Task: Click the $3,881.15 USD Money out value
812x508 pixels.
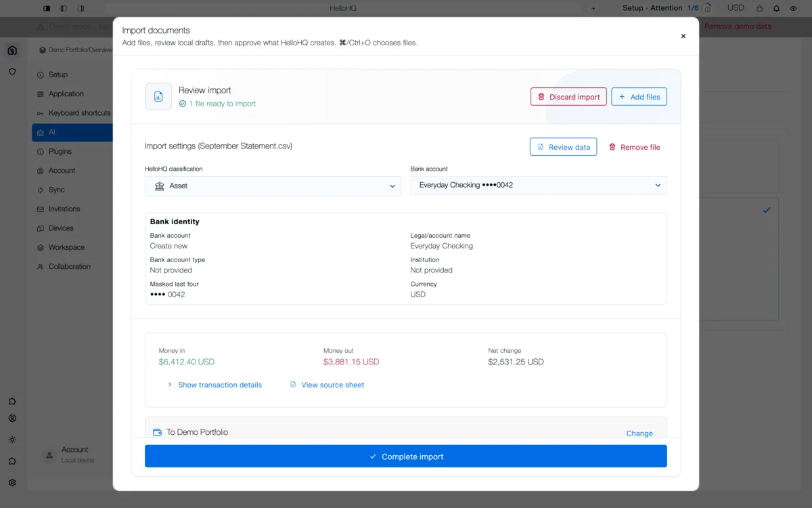Action: point(351,362)
